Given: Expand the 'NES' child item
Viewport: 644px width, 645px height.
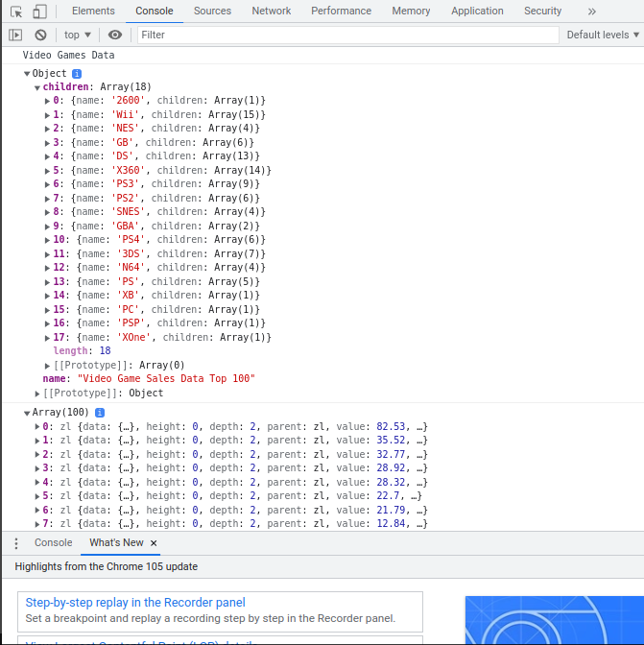Looking at the screenshot, I should tap(47, 129).
